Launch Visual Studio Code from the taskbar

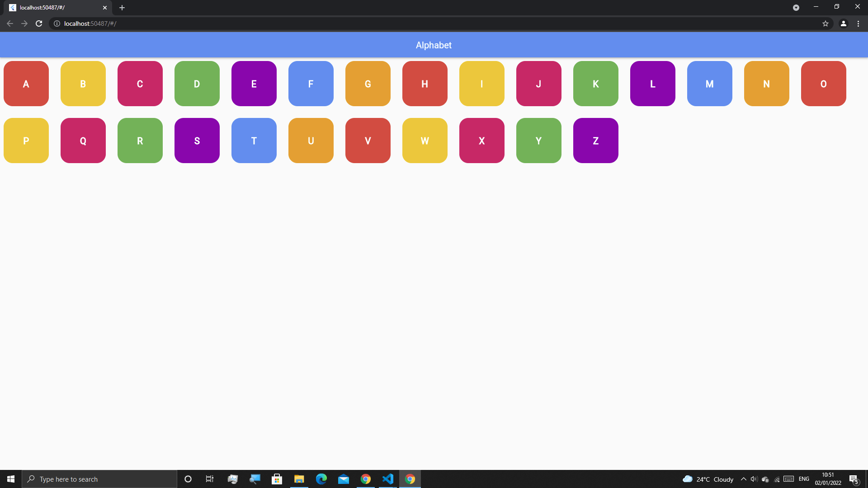(388, 479)
